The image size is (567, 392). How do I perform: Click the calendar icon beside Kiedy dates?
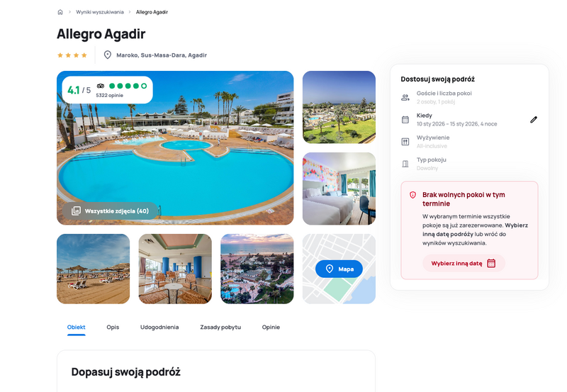point(405,120)
